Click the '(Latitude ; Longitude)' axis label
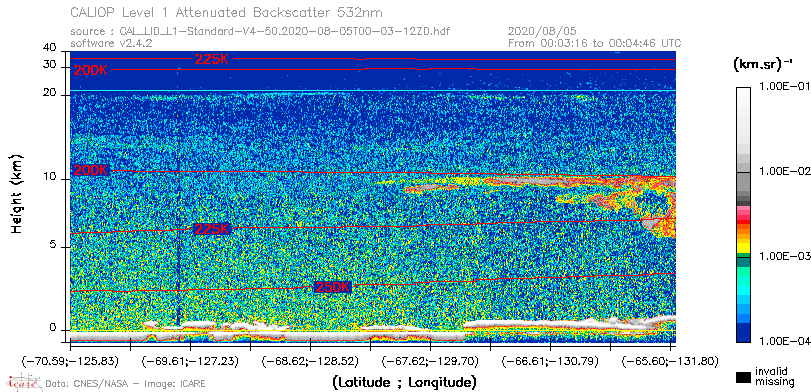811x392 pixels. pyautogui.click(x=404, y=383)
